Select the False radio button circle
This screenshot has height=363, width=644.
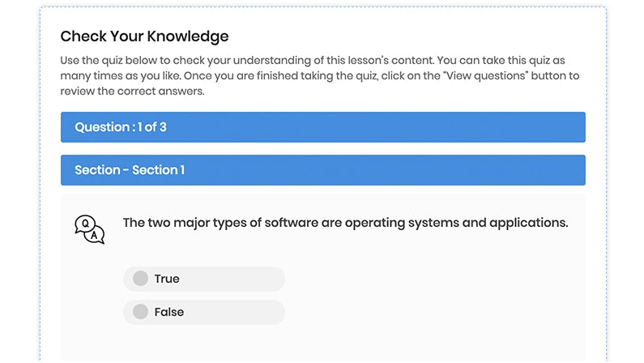point(140,312)
